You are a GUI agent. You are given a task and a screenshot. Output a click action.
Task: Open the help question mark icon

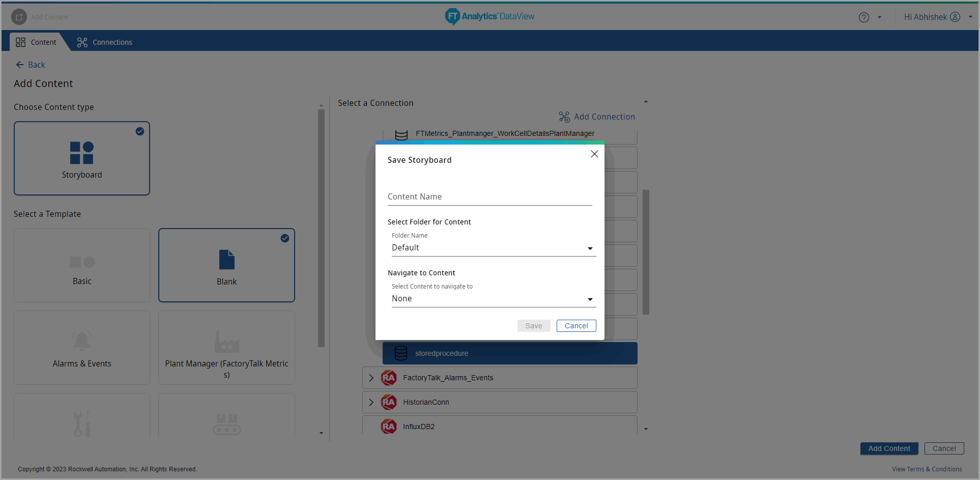[x=864, y=17]
